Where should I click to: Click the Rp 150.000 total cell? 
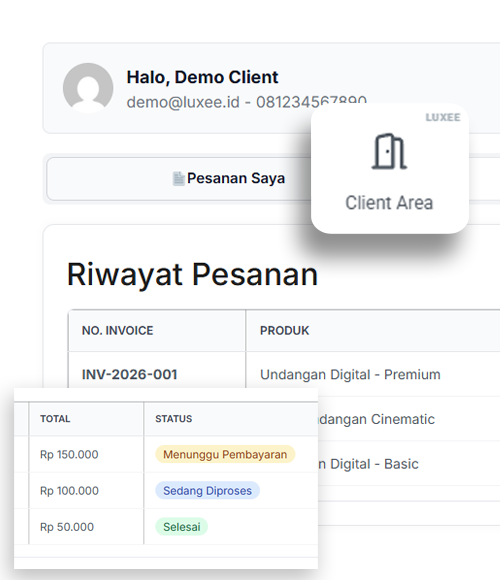click(x=69, y=454)
